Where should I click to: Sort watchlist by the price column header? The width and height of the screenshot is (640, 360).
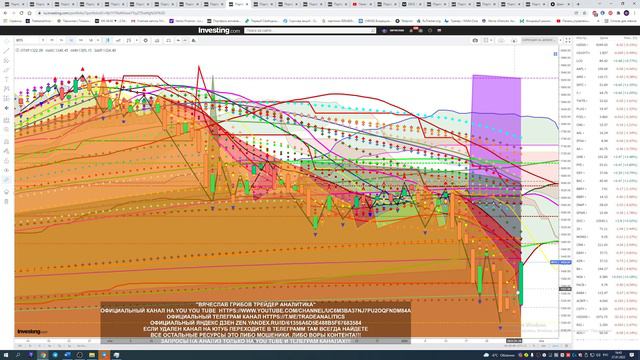(x=603, y=38)
